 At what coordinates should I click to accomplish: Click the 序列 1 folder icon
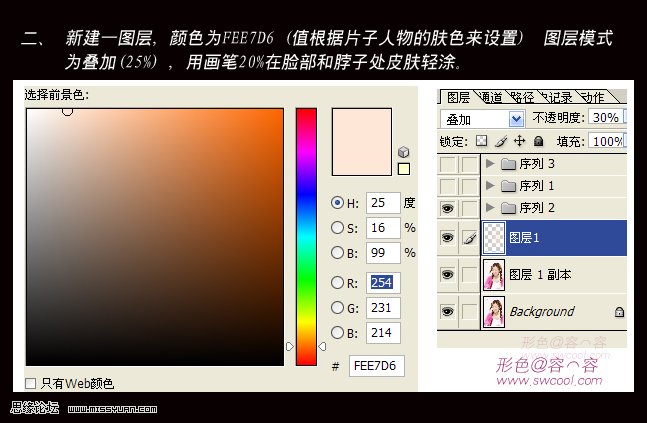[509, 186]
